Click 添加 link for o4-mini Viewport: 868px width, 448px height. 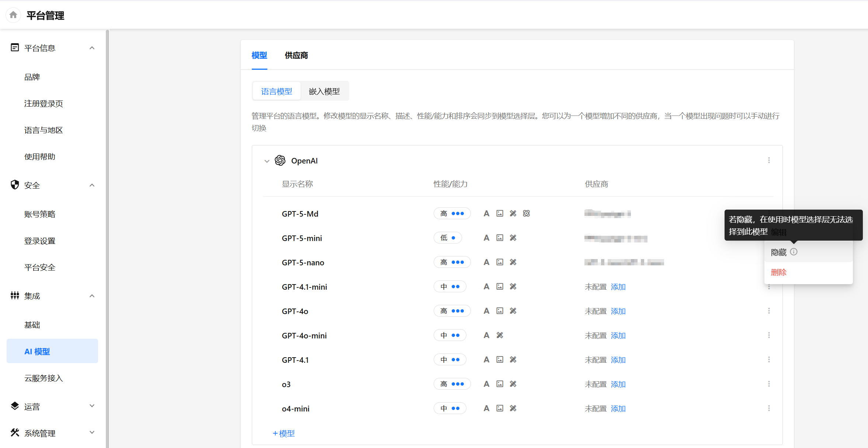(x=618, y=409)
